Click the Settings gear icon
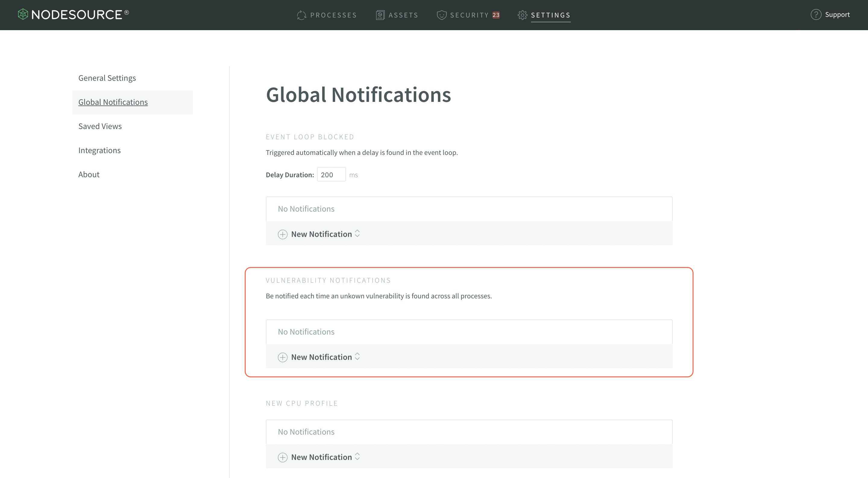 pos(522,15)
